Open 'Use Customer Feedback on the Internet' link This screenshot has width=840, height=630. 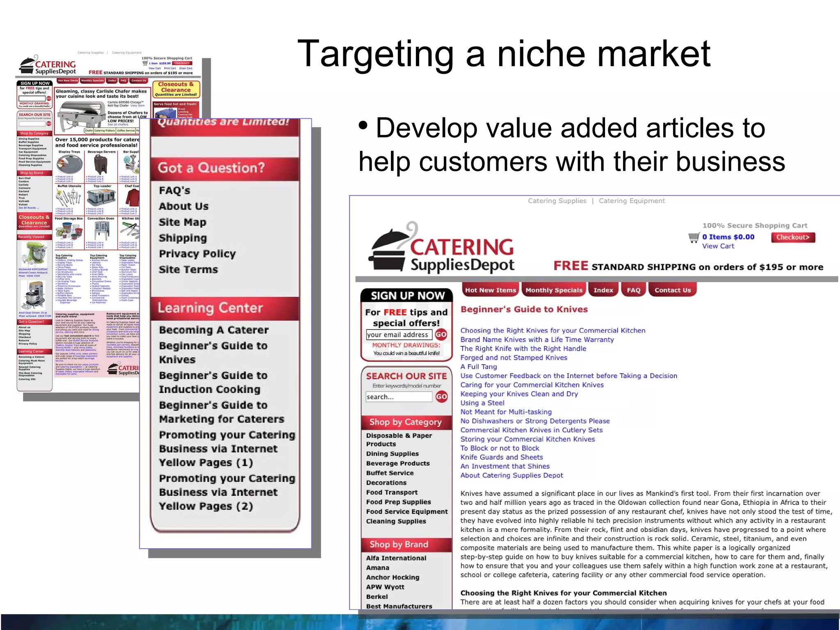569,376
